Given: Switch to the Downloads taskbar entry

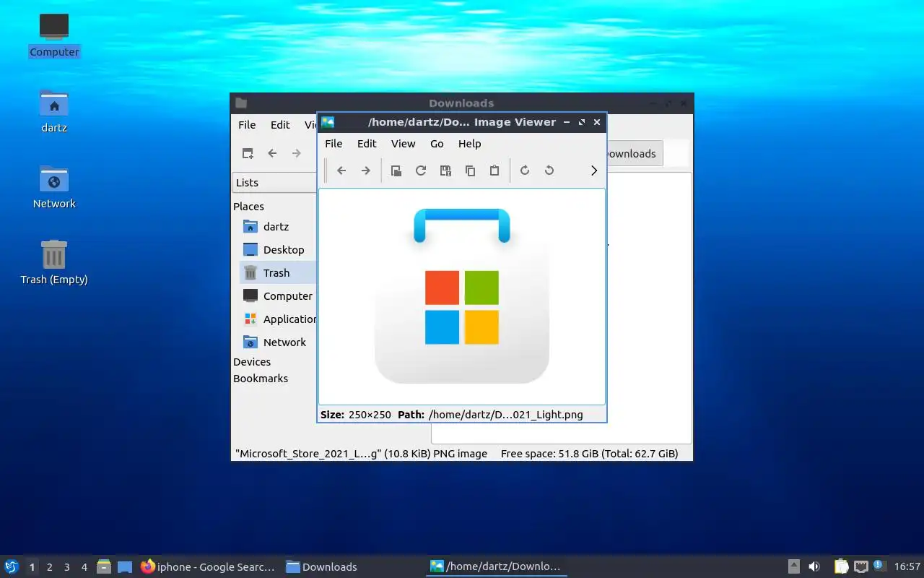Looking at the screenshot, I should tap(352, 567).
